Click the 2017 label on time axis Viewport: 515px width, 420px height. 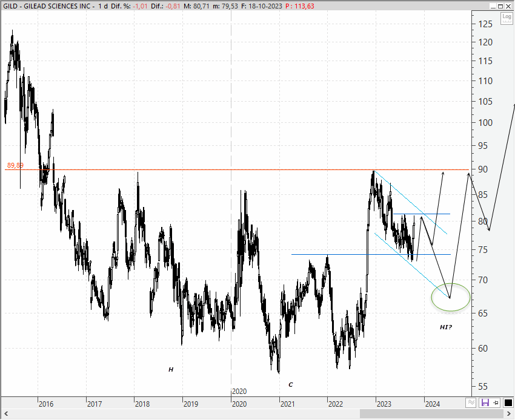point(95,404)
